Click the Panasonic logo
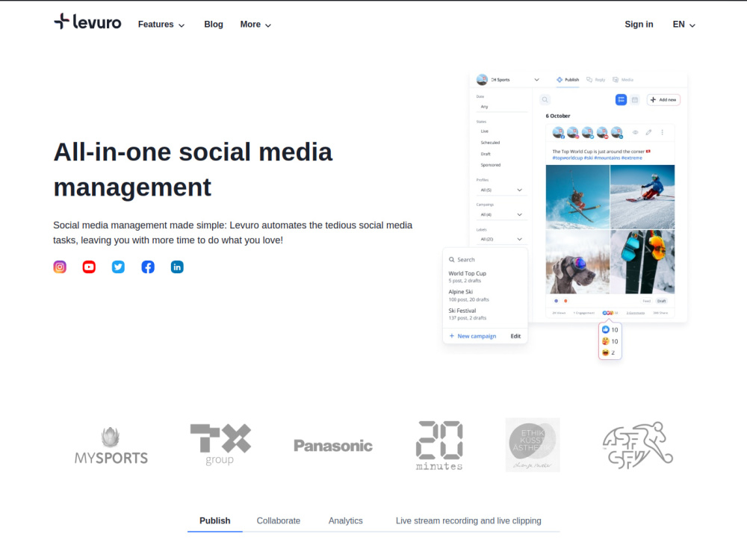This screenshot has width=747, height=560. pos(333,446)
